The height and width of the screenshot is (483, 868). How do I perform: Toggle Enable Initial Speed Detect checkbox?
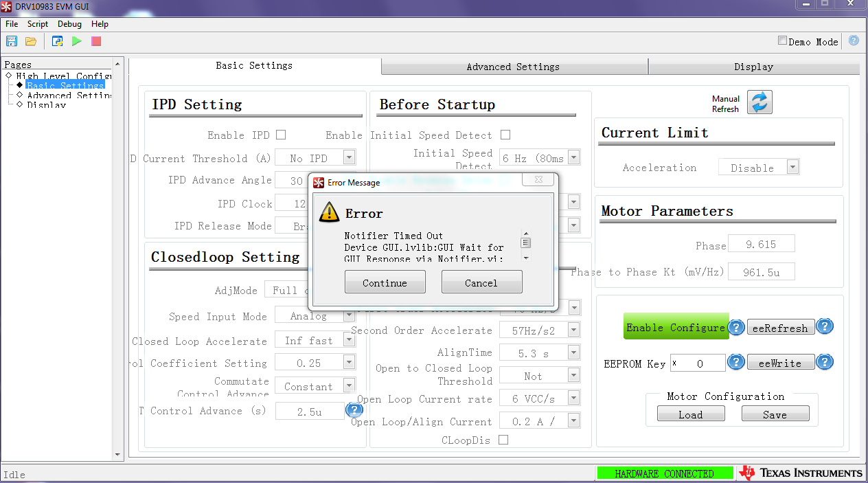(x=505, y=135)
